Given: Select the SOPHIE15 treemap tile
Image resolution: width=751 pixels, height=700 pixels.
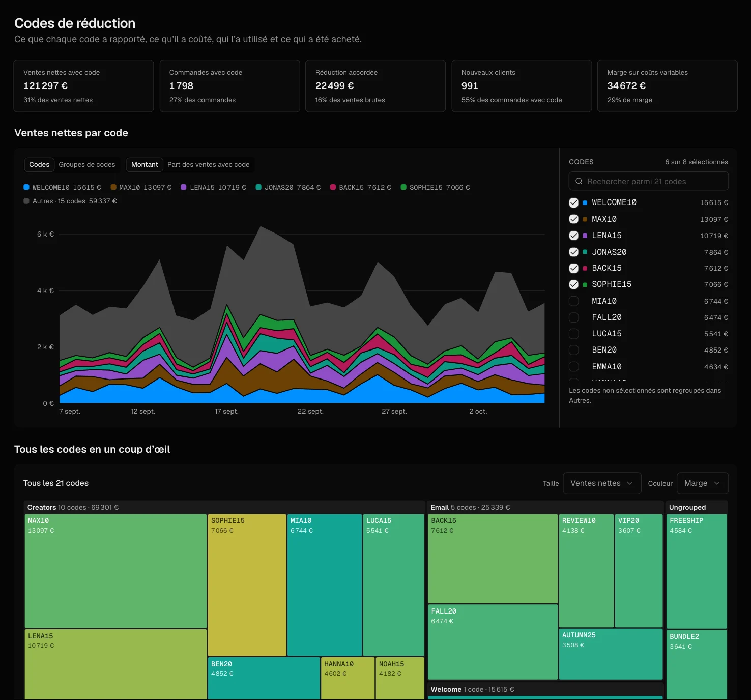Looking at the screenshot, I should (247, 585).
